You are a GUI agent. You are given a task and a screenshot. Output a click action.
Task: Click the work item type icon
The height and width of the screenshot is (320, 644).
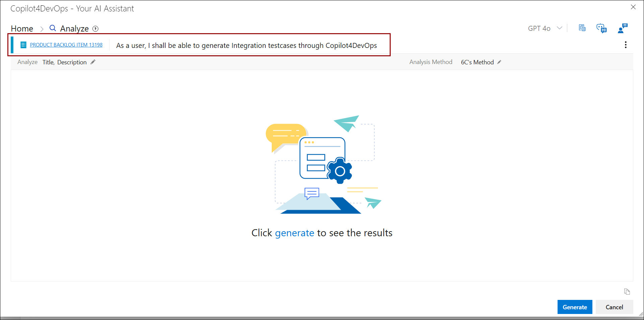[23, 45]
